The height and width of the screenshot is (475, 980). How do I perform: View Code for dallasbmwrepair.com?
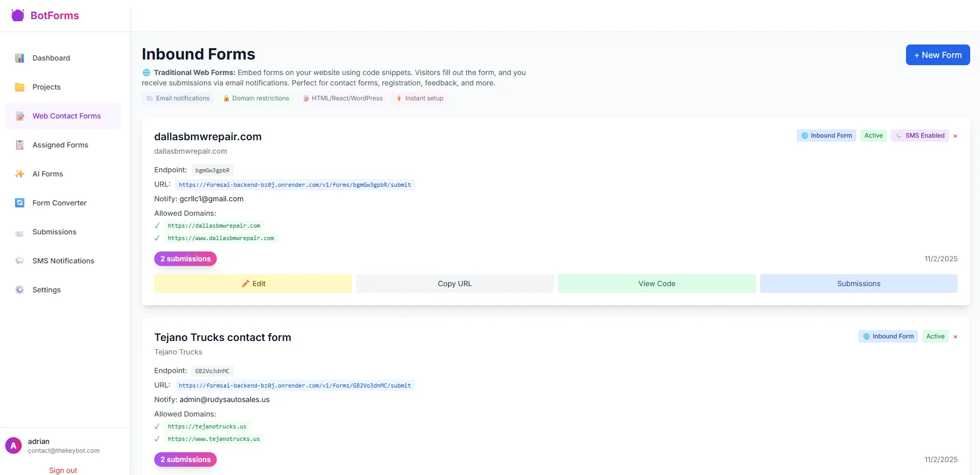click(x=656, y=284)
